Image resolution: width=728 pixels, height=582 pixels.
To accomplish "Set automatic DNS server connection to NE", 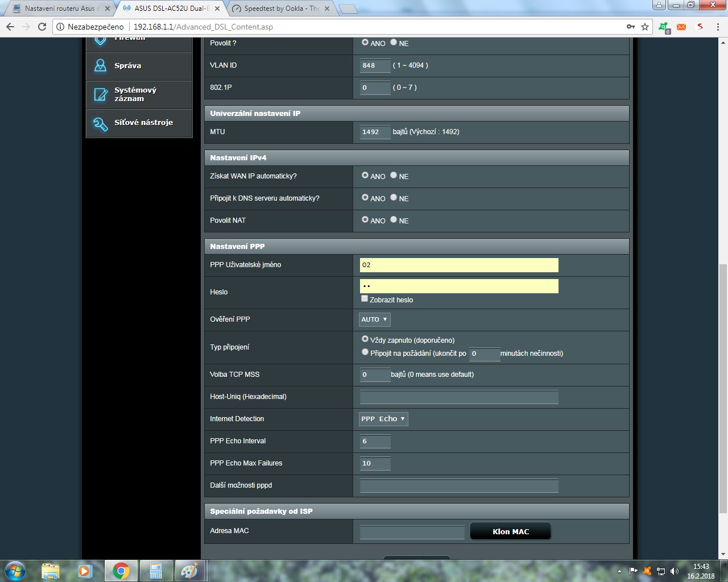I will tap(394, 198).
